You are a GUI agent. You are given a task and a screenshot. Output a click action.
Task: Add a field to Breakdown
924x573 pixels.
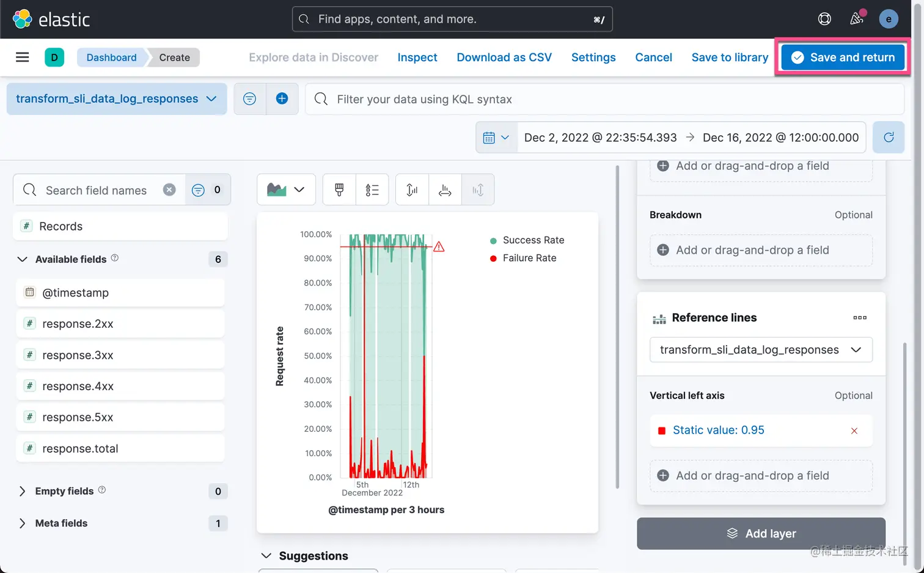[x=761, y=250]
